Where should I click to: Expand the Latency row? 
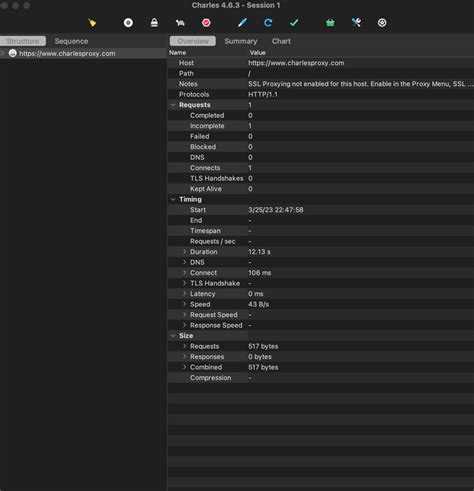click(x=184, y=294)
